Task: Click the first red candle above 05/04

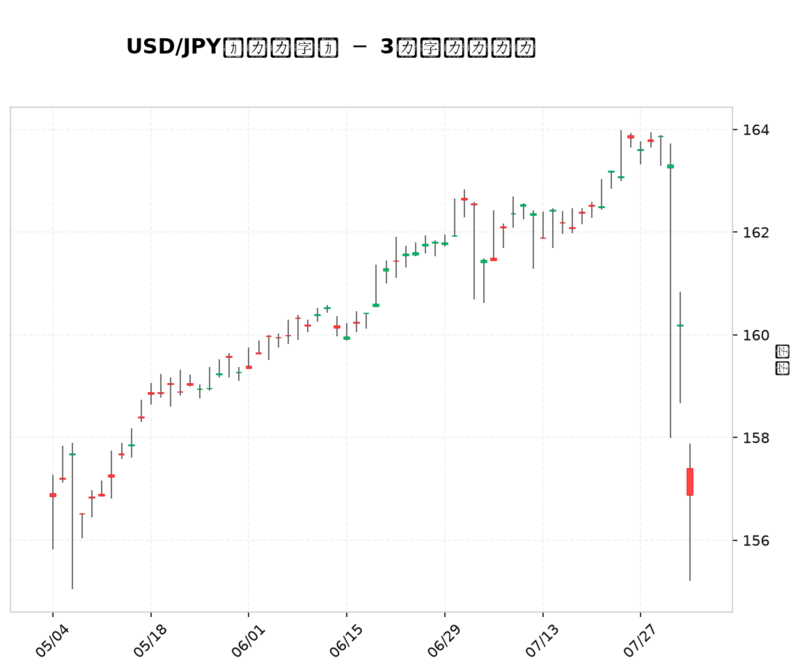Action: 53,495
